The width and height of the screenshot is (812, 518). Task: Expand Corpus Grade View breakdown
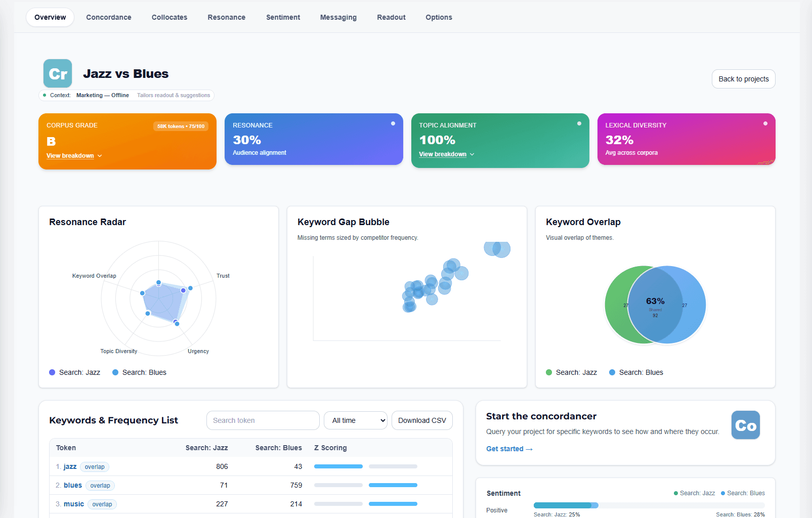pos(74,156)
